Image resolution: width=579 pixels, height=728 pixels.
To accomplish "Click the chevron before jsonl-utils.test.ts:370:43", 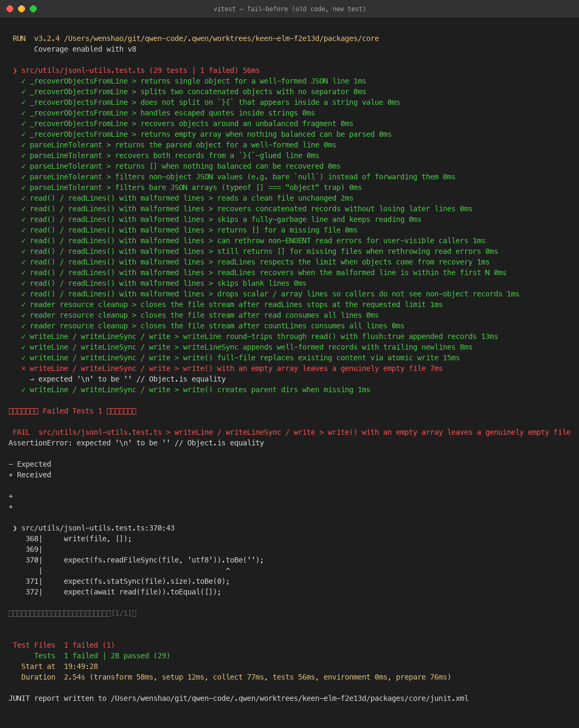I will point(15,528).
